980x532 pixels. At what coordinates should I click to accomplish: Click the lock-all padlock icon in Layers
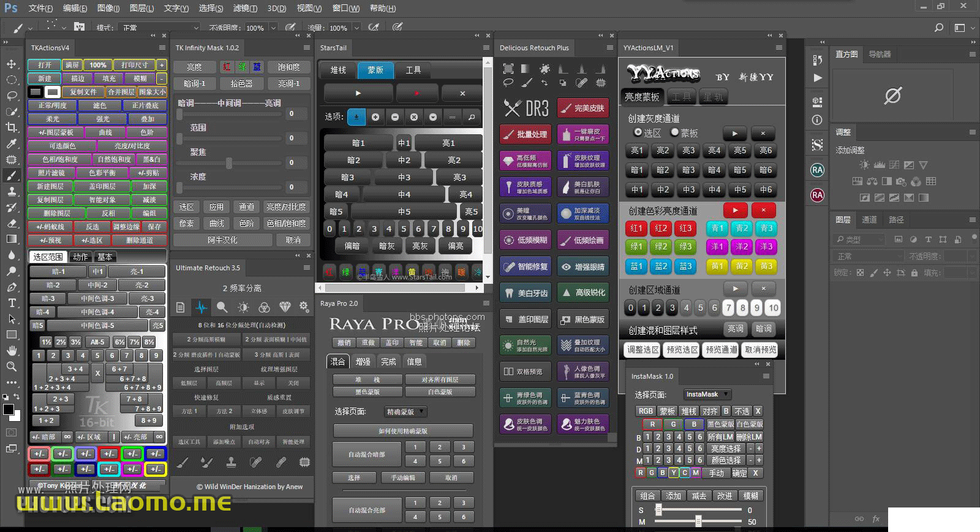pyautogui.click(x=915, y=273)
